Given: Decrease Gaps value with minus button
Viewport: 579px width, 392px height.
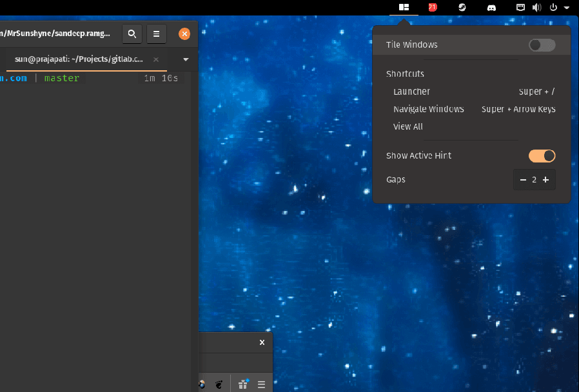Looking at the screenshot, I should point(523,180).
